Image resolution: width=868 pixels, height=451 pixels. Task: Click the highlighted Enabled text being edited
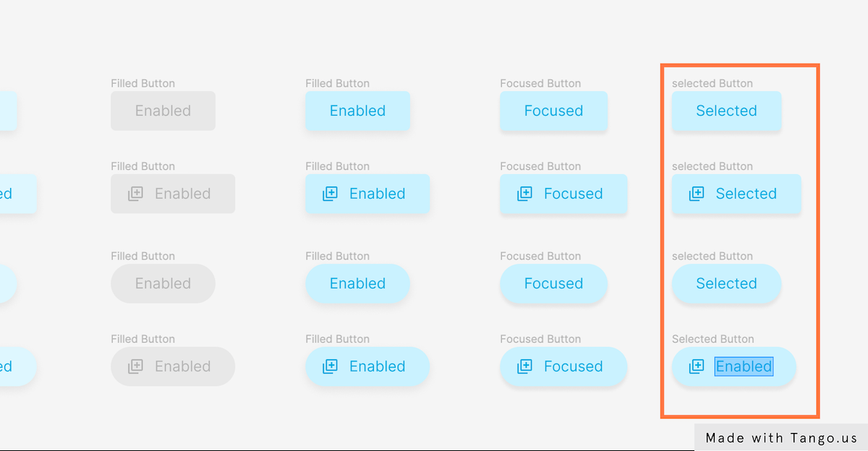click(x=744, y=366)
